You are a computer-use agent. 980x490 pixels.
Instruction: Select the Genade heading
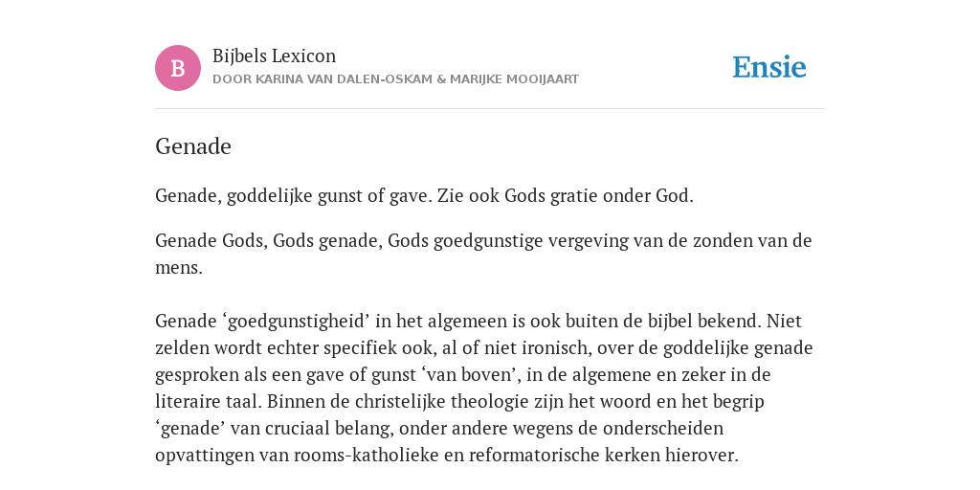(193, 146)
